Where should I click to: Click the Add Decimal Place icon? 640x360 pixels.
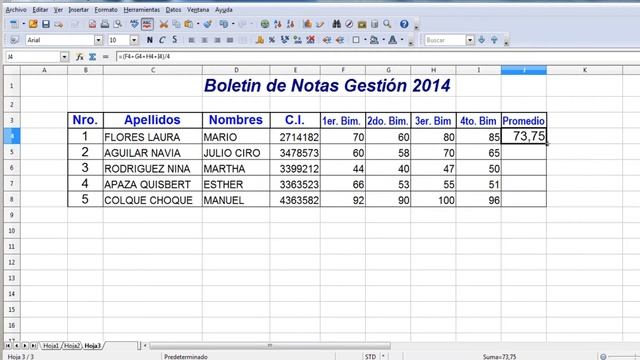pyautogui.click(x=298, y=40)
